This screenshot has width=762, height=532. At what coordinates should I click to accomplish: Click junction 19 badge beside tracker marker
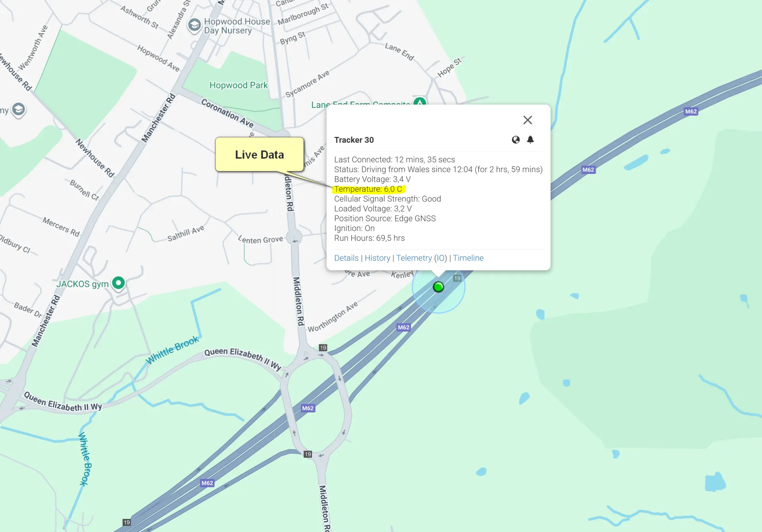457,278
